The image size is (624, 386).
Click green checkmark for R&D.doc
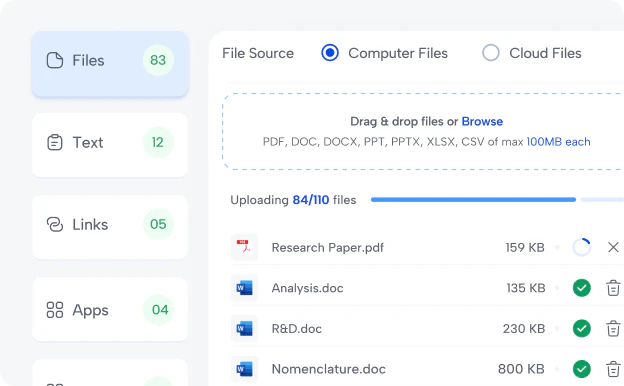(581, 328)
